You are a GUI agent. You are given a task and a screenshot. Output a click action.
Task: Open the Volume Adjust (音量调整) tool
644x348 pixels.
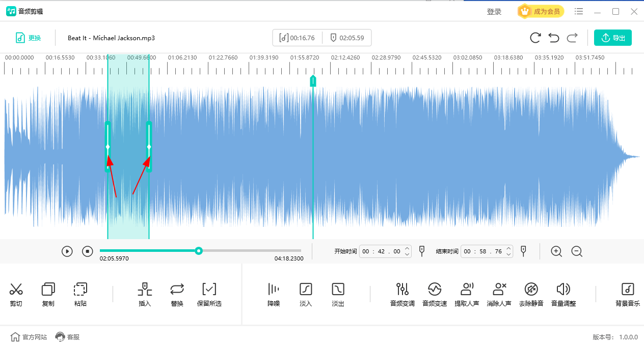[x=563, y=289]
